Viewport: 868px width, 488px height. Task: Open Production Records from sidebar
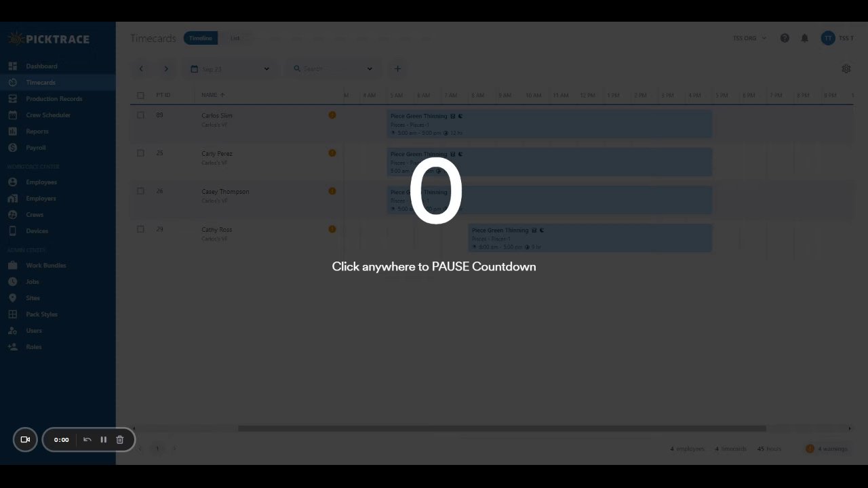click(54, 99)
